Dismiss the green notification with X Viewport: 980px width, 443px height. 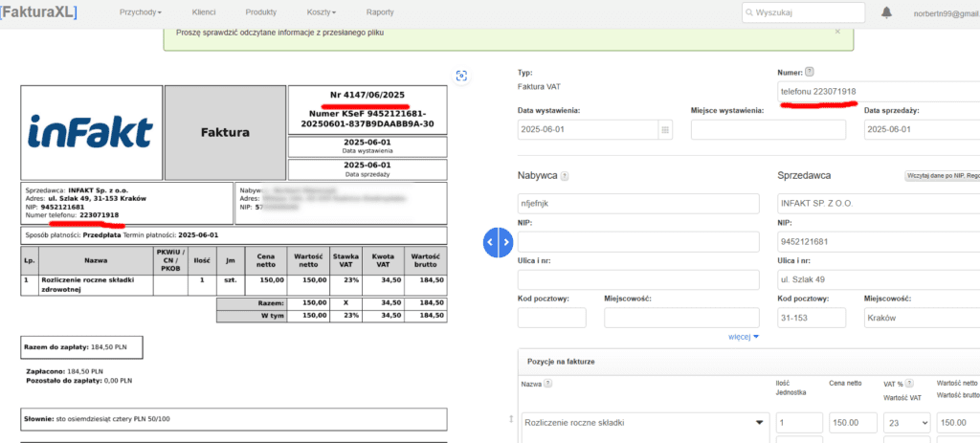pyautogui.click(x=837, y=31)
